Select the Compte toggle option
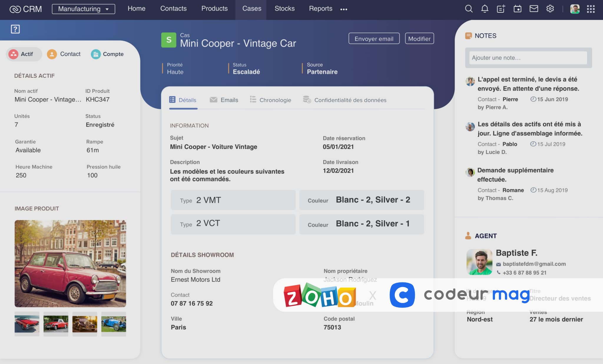This screenshot has height=364, width=603. point(107,54)
